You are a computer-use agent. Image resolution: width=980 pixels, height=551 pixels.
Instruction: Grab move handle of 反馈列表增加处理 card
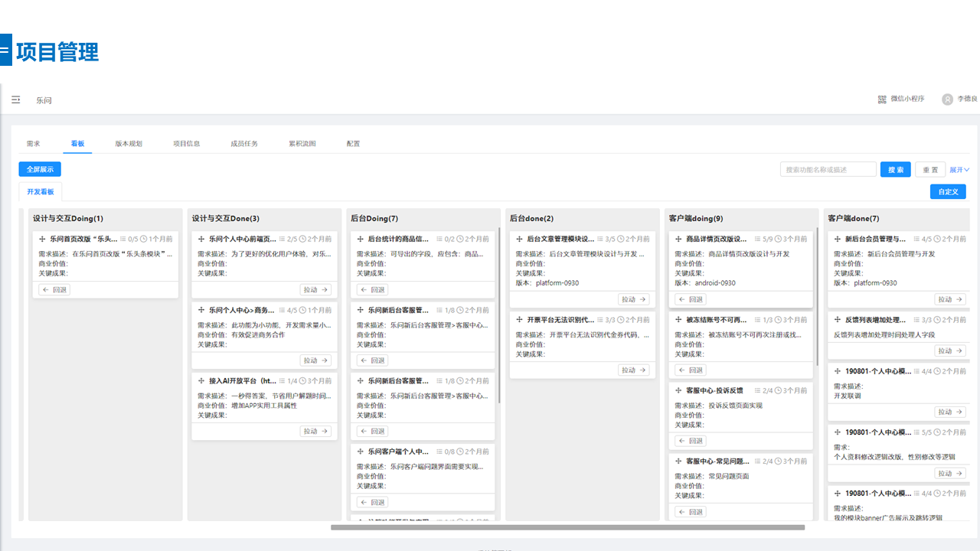click(x=838, y=319)
